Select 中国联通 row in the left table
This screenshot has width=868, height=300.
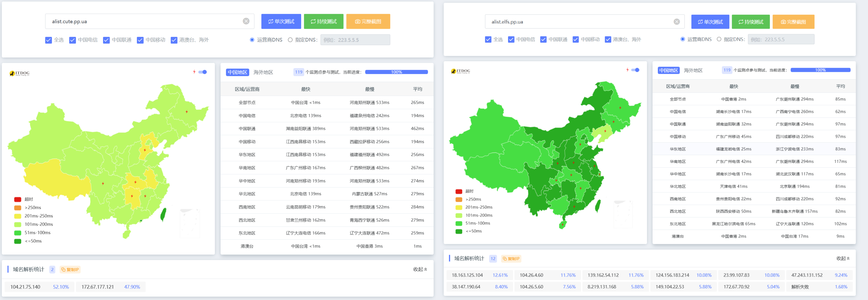point(327,129)
